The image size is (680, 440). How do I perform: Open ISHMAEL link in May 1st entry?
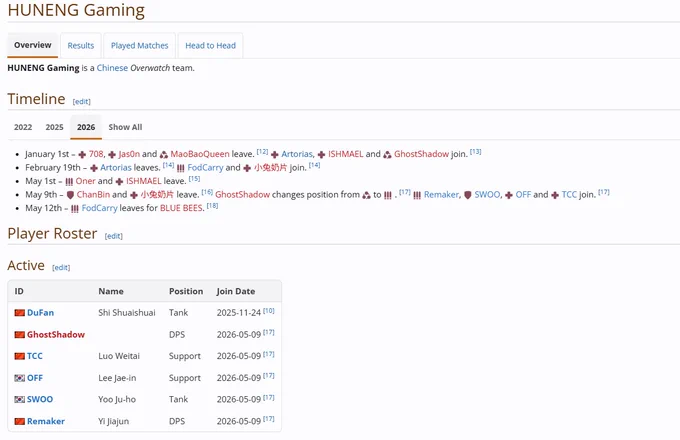[x=144, y=181]
